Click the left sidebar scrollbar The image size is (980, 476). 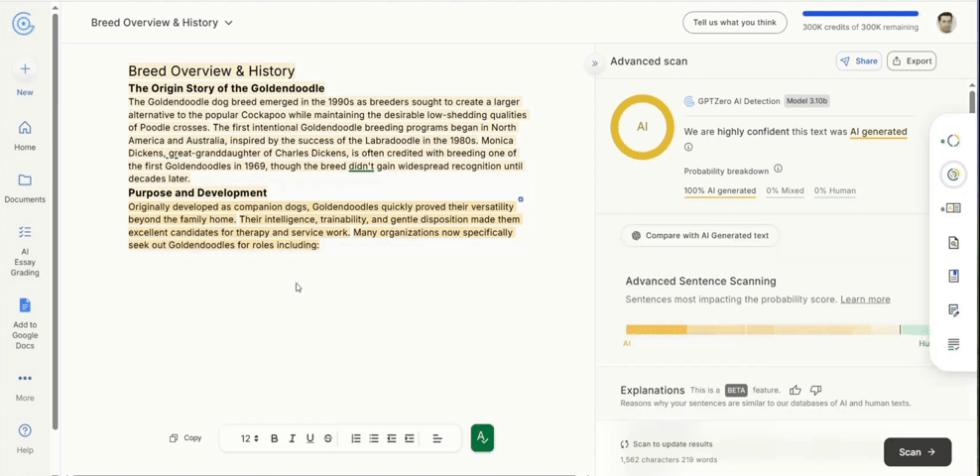55,222
